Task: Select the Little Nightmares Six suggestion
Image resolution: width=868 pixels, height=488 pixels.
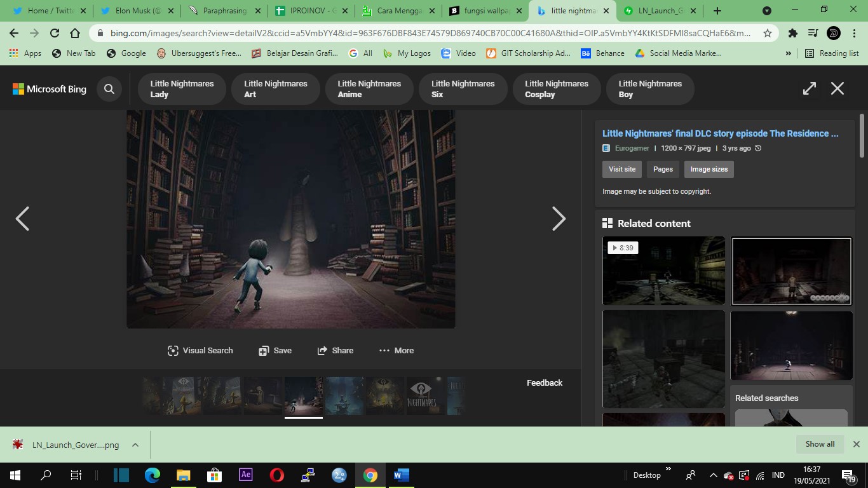Action: [463, 89]
